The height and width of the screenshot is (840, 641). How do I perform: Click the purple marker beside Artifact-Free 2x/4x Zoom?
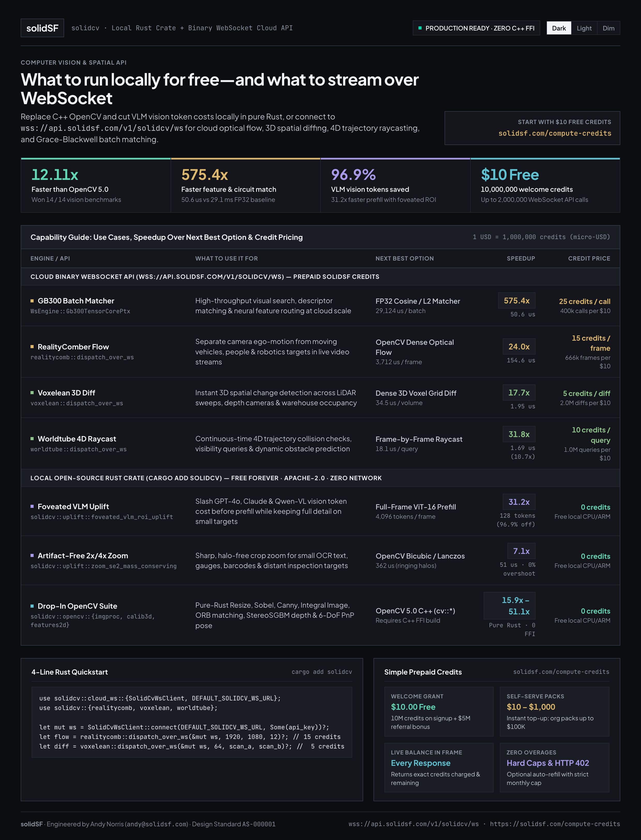pyautogui.click(x=32, y=555)
